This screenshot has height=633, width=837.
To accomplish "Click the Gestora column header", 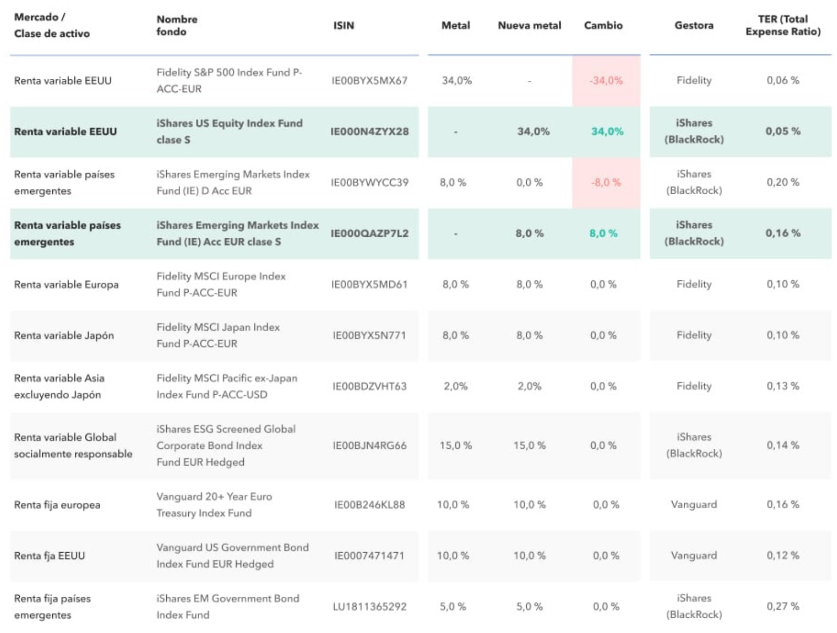I will 693,26.
